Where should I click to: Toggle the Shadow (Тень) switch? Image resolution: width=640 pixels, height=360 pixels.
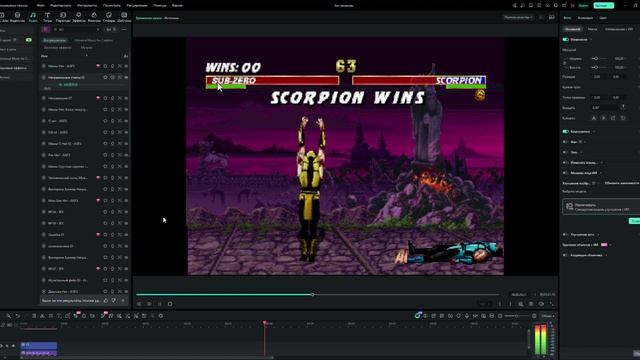click(565, 152)
